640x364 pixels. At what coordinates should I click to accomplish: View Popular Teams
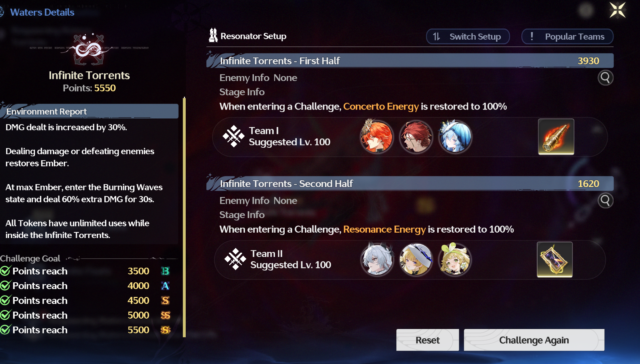pyautogui.click(x=567, y=36)
